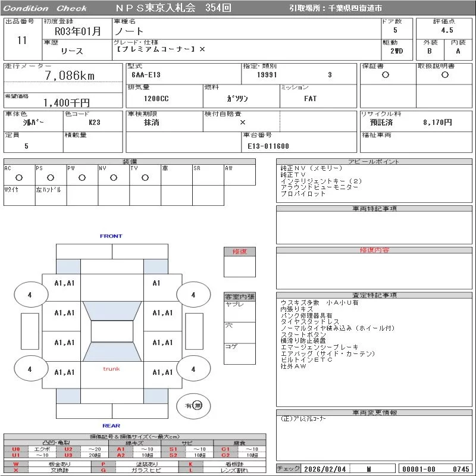Click the "REAR" label on car diagram
The height and width of the screenshot is (476, 476).
tap(111, 425)
